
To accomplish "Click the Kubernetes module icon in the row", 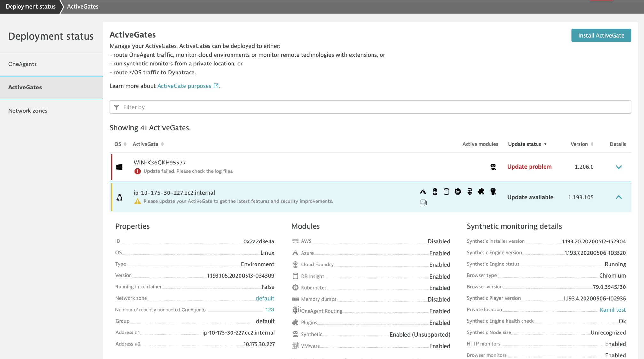I will click(458, 192).
